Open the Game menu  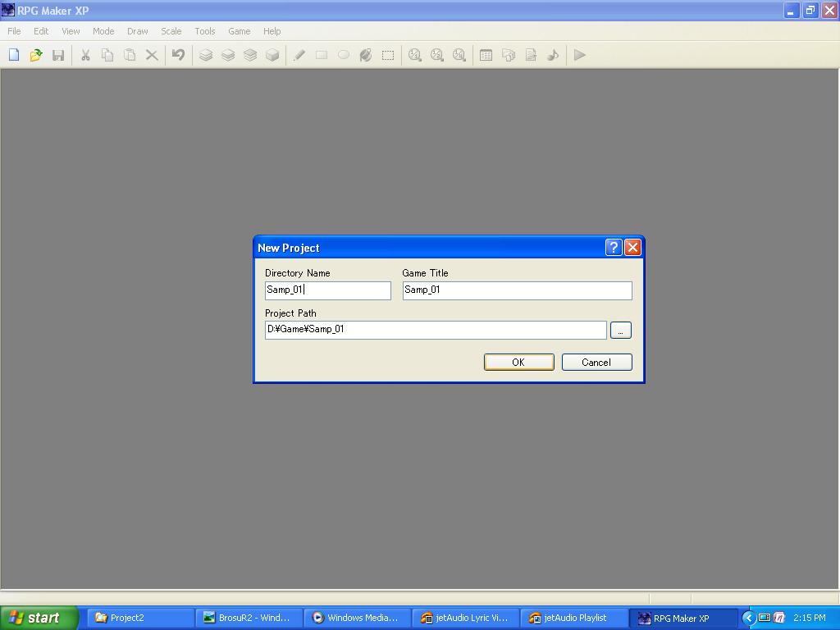pyautogui.click(x=239, y=31)
